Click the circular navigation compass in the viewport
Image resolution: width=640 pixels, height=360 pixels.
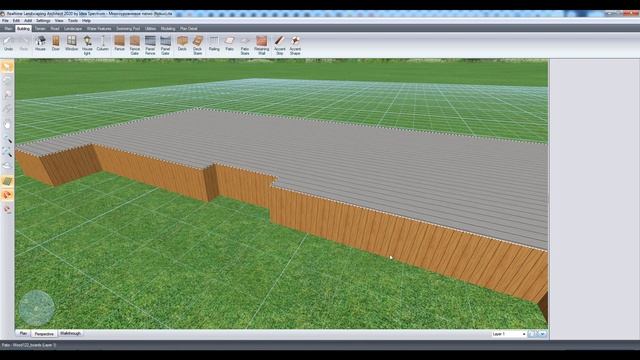pyautogui.click(x=36, y=308)
